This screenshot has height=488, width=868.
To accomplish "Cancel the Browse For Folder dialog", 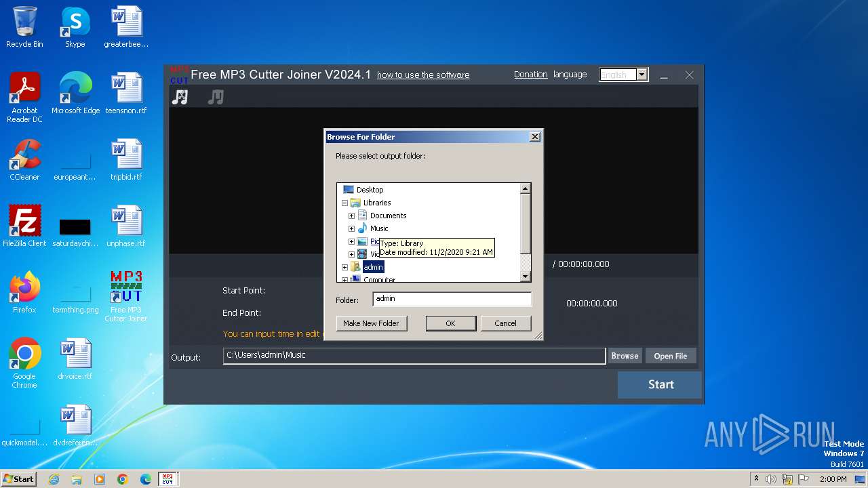I will pyautogui.click(x=505, y=323).
